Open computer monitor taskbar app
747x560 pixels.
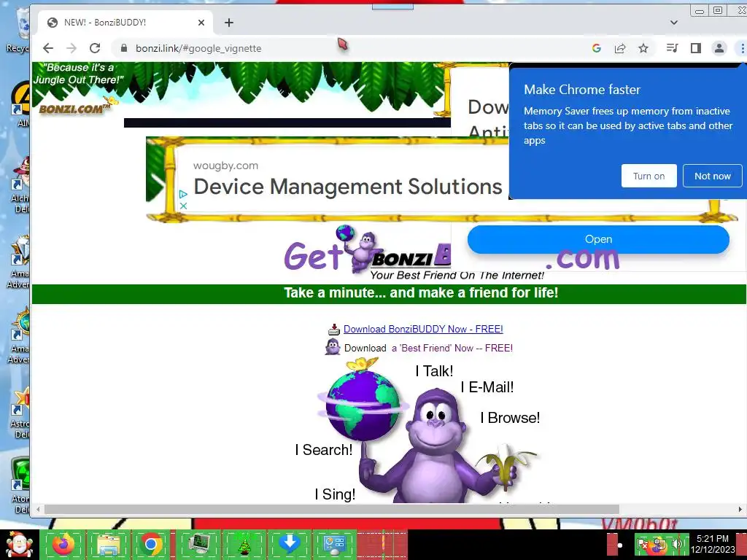[x=199, y=544]
